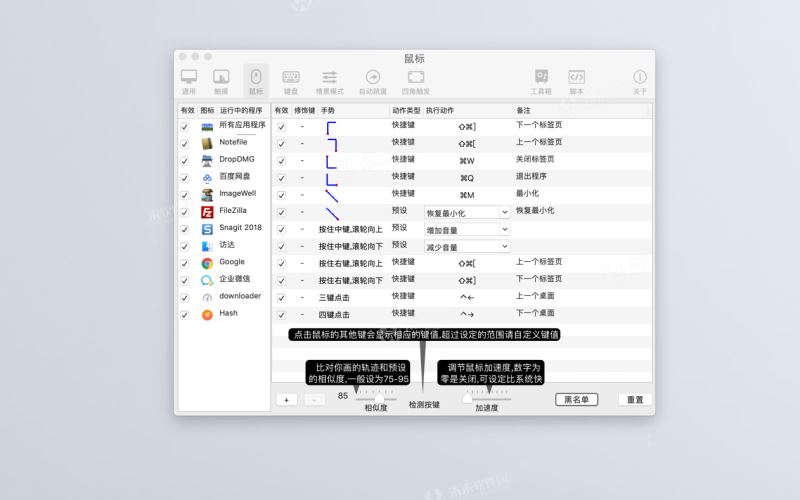Click the 加速度 acceleration slider
The height and width of the screenshot is (500, 800).
[487, 398]
